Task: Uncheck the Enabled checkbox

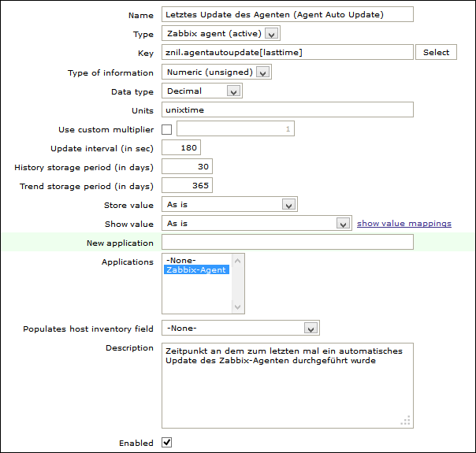Action: pyautogui.click(x=166, y=443)
